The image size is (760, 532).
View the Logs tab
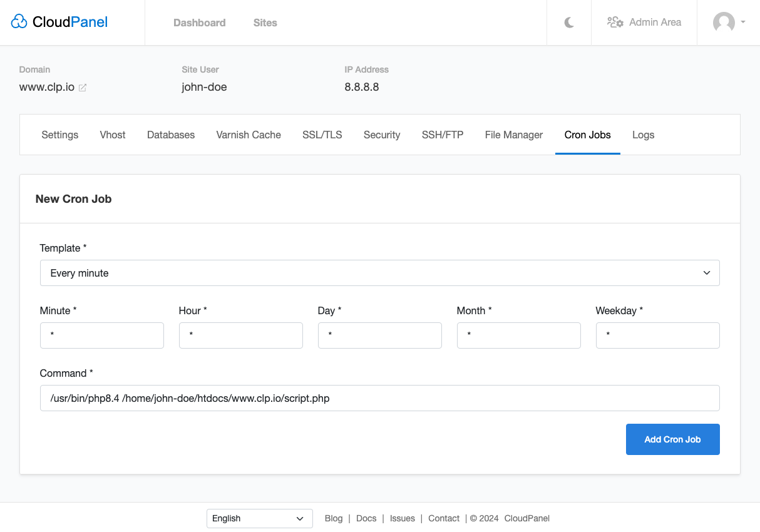[643, 135]
